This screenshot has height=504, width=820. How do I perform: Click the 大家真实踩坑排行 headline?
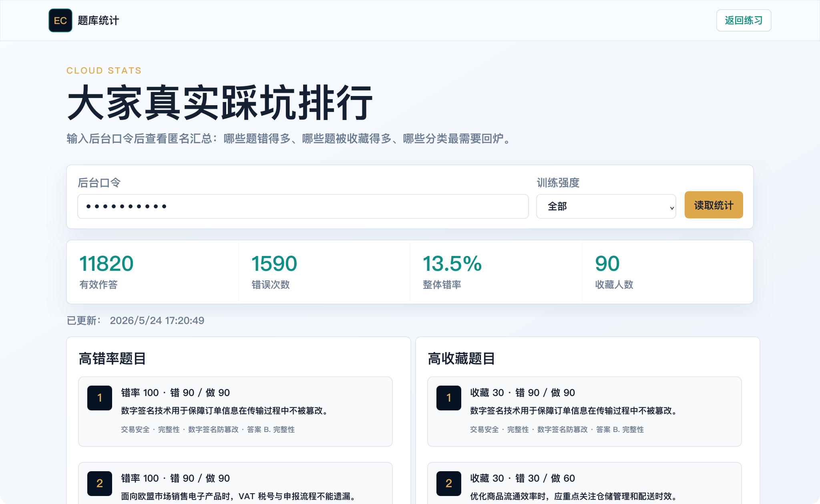(x=220, y=103)
